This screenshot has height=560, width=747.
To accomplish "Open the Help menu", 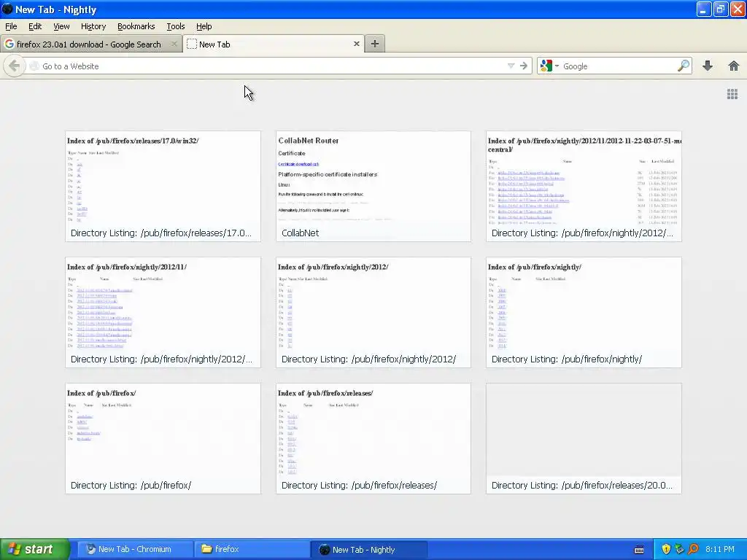I will pyautogui.click(x=204, y=26).
